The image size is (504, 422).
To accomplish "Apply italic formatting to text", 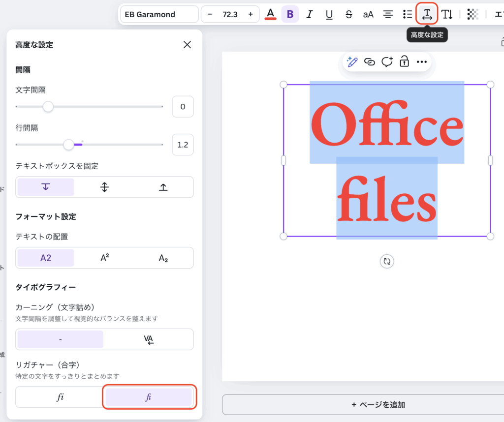I will click(x=310, y=14).
